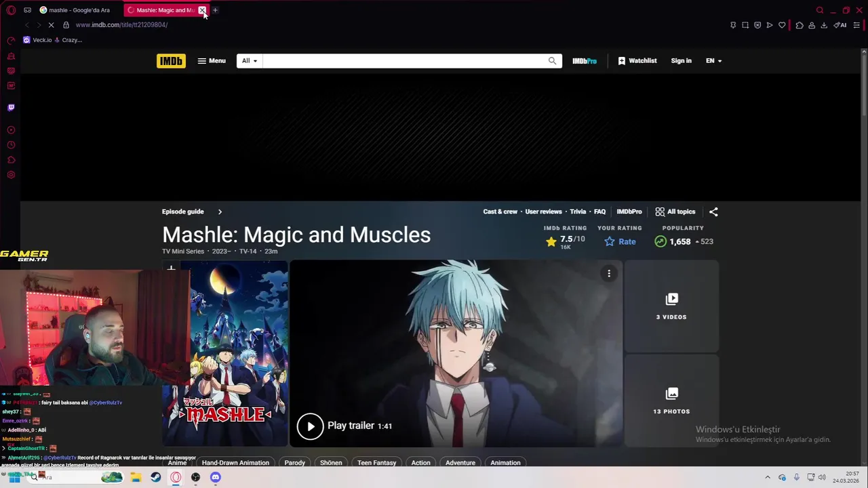Search tabs with the magnifier in title bar
Image resolution: width=868 pixels, height=488 pixels.
point(820,10)
